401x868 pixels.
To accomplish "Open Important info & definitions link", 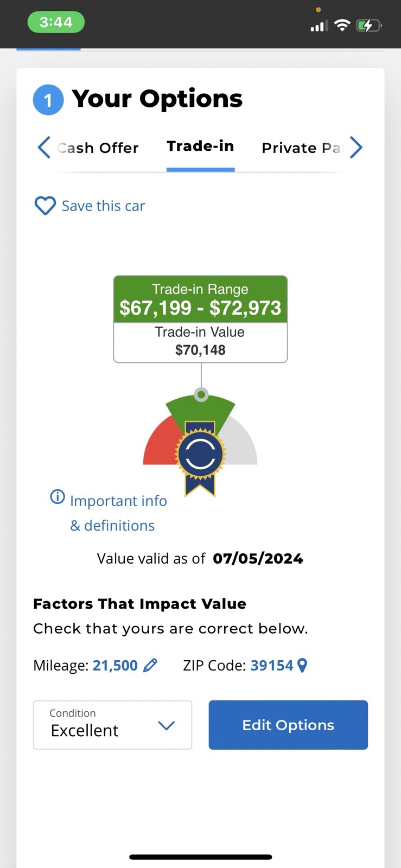I will tap(118, 513).
